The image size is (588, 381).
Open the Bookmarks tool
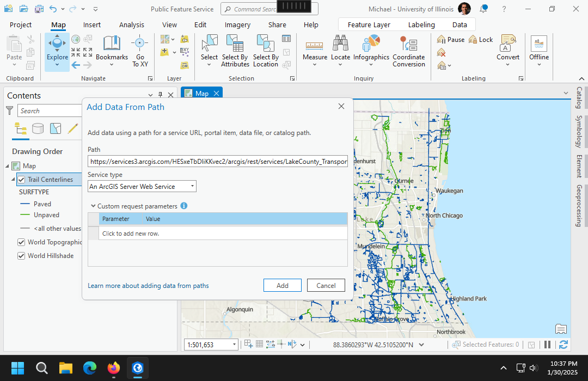click(112, 48)
